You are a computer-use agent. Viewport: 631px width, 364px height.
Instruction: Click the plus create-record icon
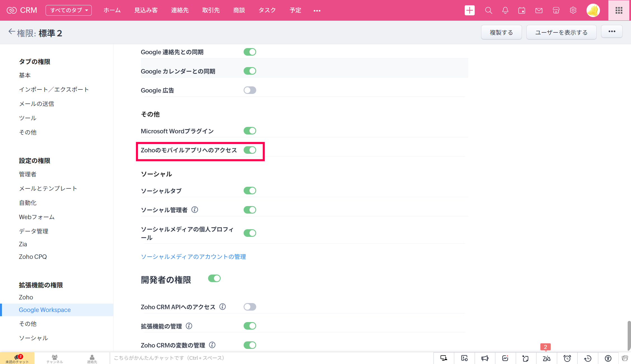tap(470, 10)
